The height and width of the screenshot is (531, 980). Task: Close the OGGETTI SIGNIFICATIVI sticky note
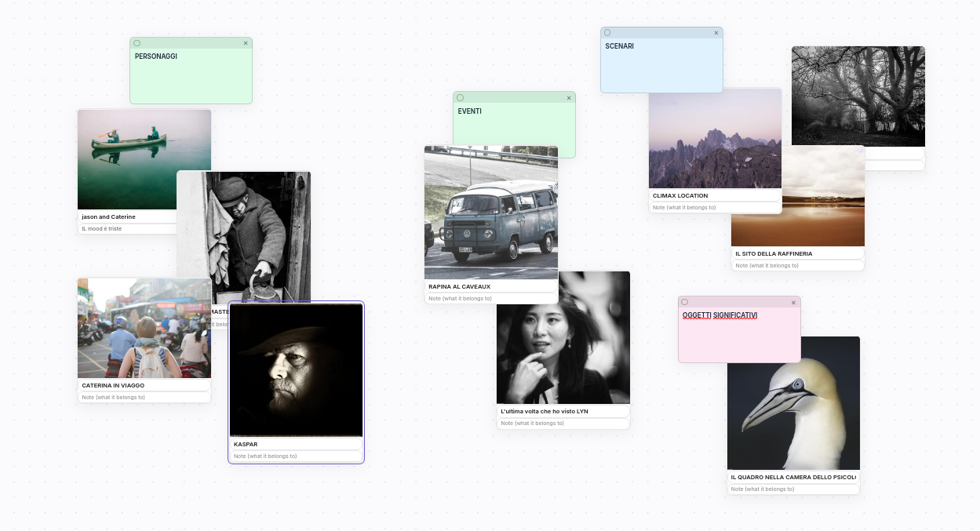coord(793,302)
